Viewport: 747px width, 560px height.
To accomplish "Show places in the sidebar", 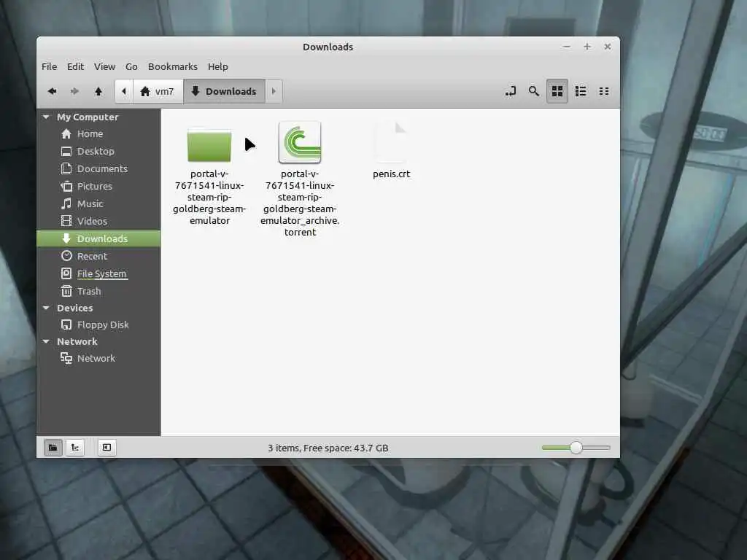I will click(53, 448).
